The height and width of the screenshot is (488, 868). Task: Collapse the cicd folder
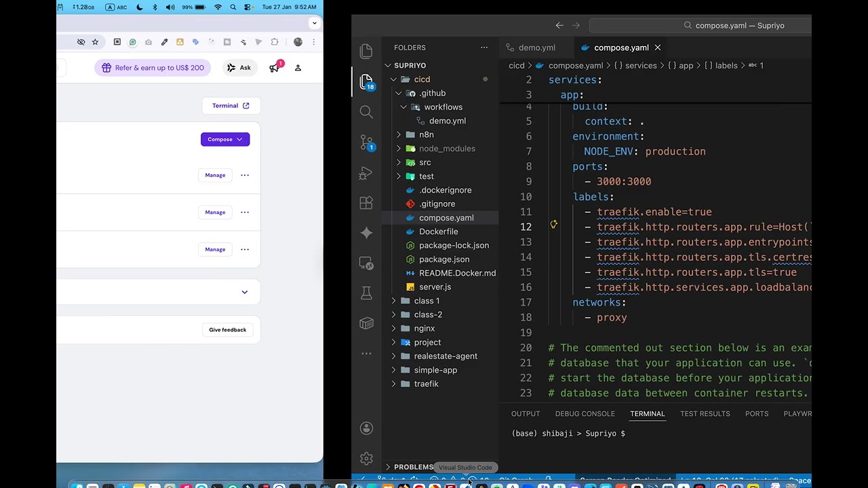[439, 79]
